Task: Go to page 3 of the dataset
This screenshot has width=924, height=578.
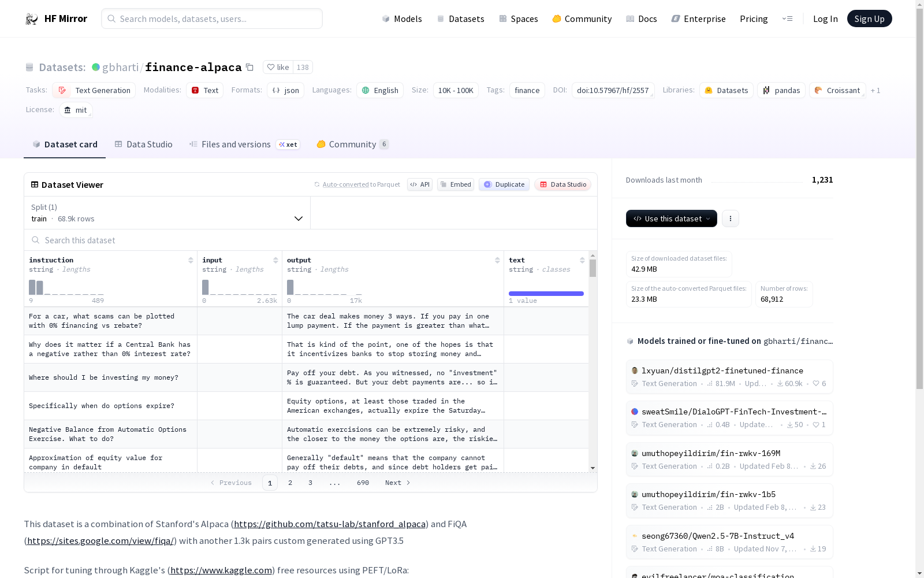Action: pos(310,483)
